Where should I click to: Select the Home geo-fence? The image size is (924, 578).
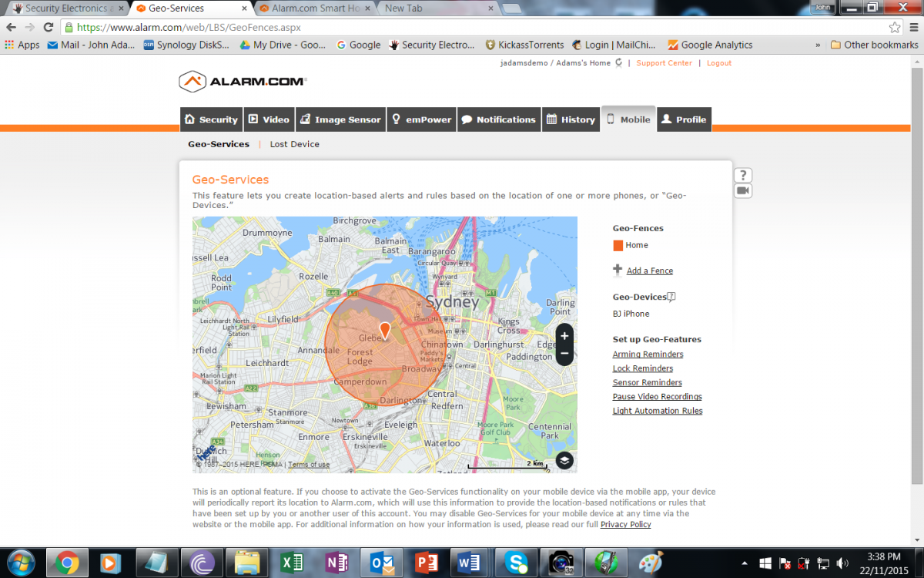(x=637, y=245)
